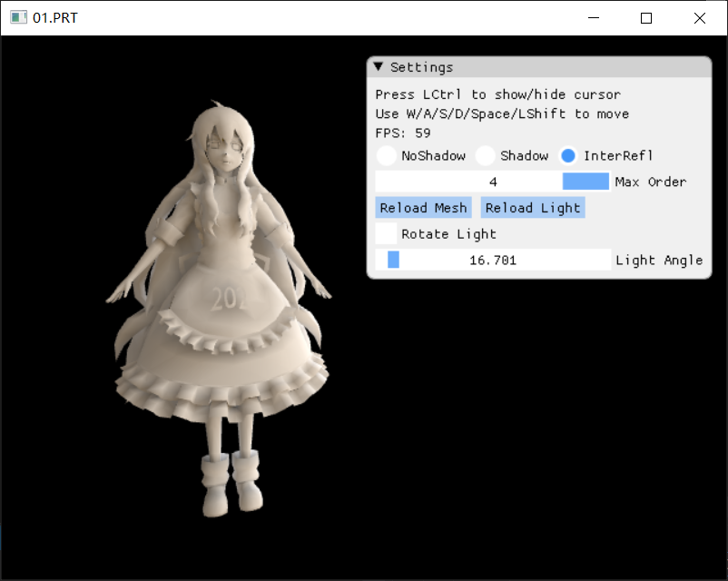Image resolution: width=728 pixels, height=581 pixels.
Task: Click the 'FPS: 59' text
Action: pyautogui.click(x=403, y=133)
